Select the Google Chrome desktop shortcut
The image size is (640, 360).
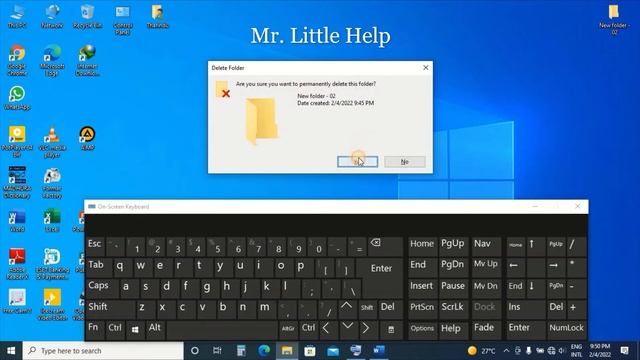tap(17, 60)
